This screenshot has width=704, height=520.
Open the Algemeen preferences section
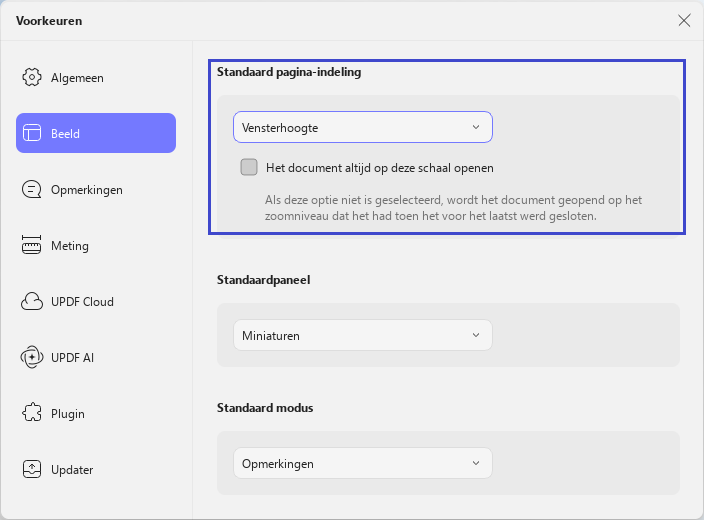[x=96, y=77]
